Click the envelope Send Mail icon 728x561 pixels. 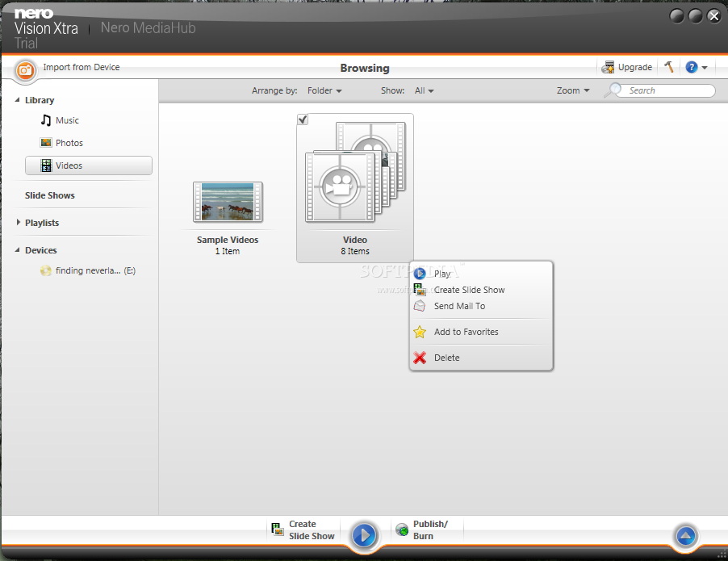click(420, 306)
